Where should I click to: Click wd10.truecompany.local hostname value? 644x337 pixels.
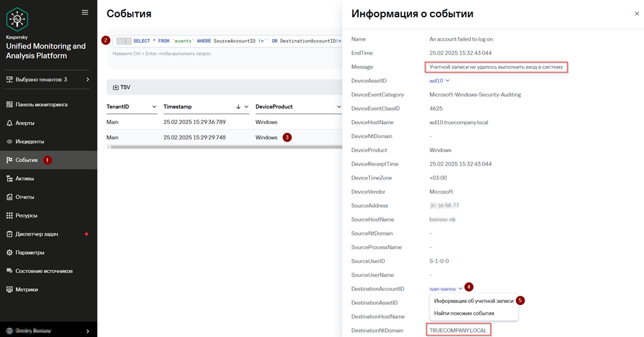point(459,123)
